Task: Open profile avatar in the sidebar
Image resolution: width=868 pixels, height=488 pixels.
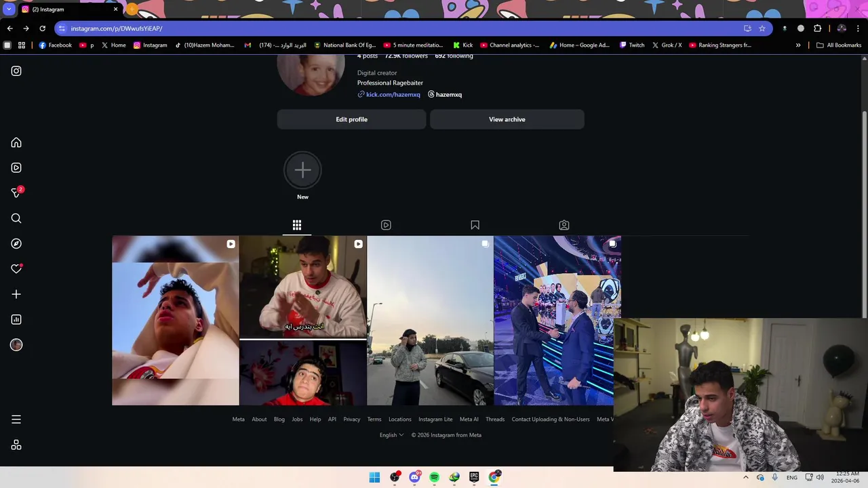Action: tap(16, 345)
